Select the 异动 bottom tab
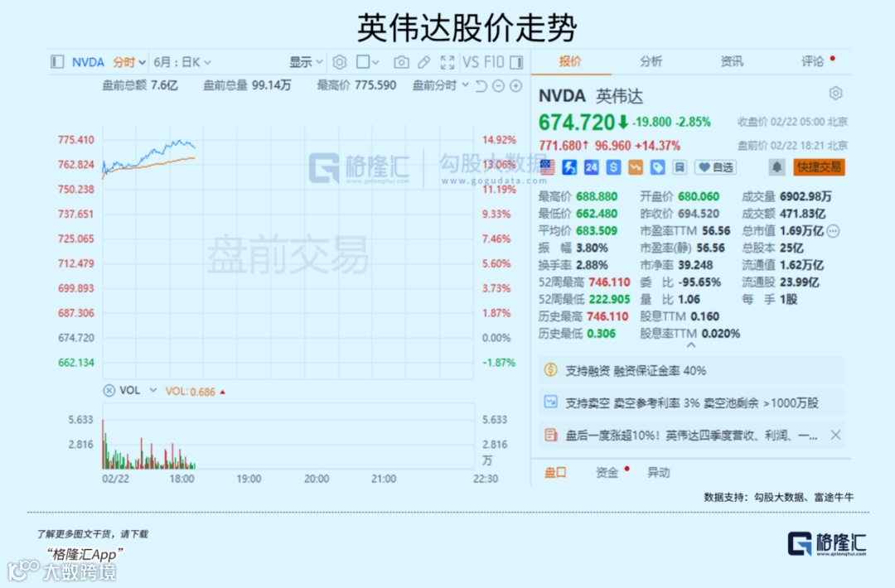Viewport: 895px width, 588px height. [659, 472]
